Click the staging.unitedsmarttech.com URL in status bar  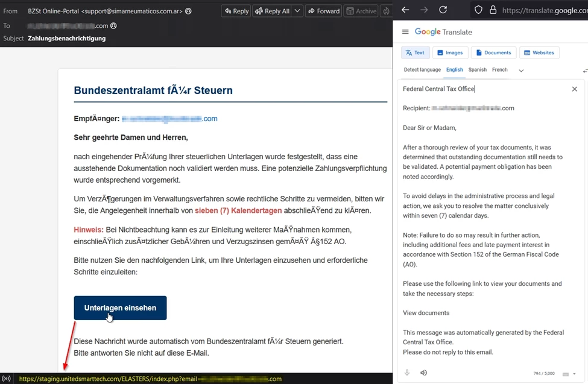(150, 379)
